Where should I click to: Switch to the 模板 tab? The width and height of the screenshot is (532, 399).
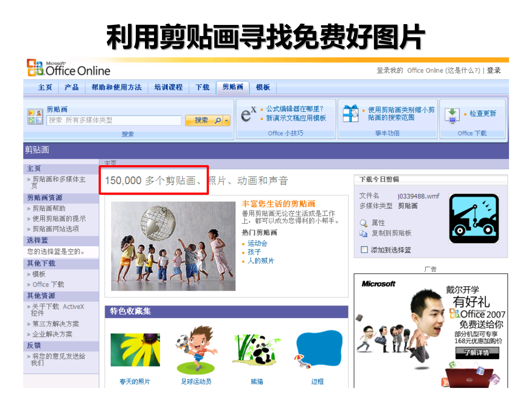pyautogui.click(x=264, y=87)
